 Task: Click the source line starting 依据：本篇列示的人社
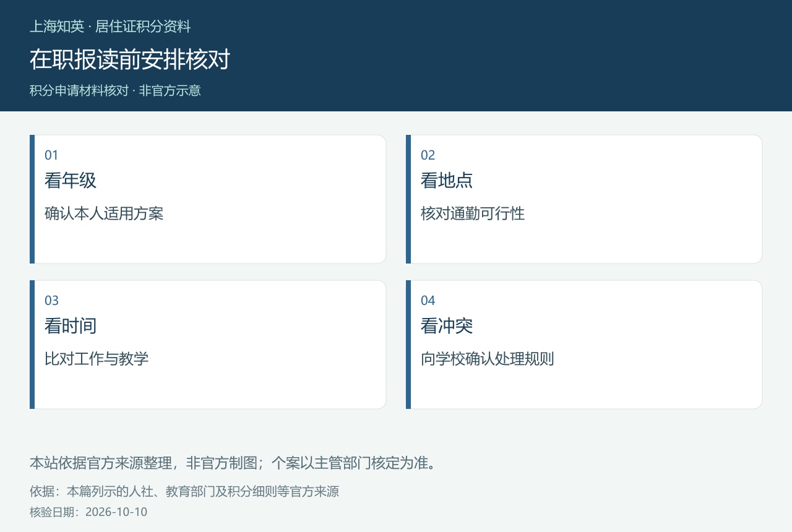coord(184,492)
